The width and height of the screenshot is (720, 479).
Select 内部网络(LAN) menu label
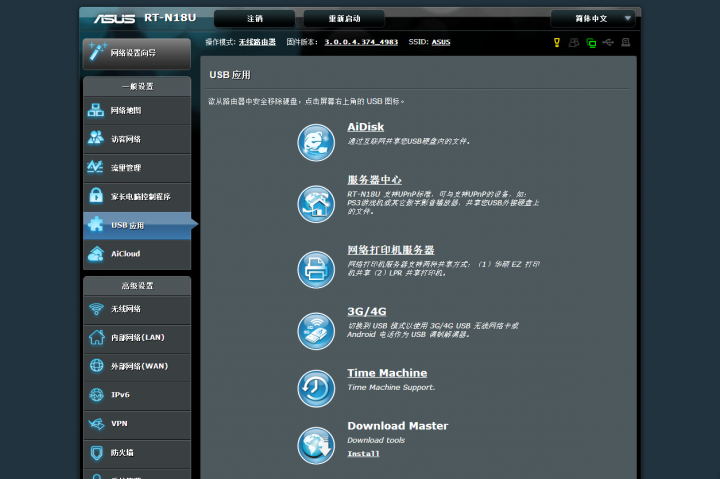point(138,338)
